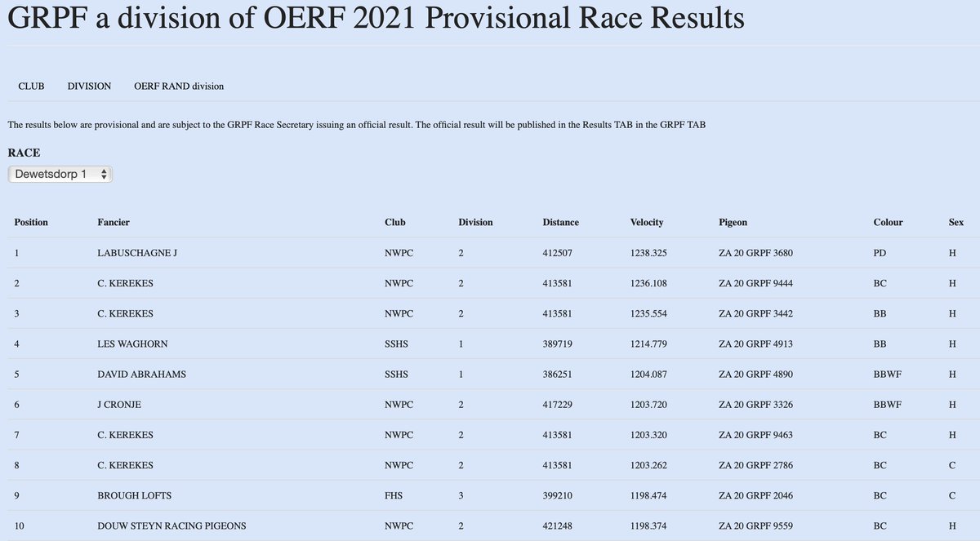The width and height of the screenshot is (980, 541).
Task: Open the Dewetsdorp 1 race dropdown
Action: point(60,174)
